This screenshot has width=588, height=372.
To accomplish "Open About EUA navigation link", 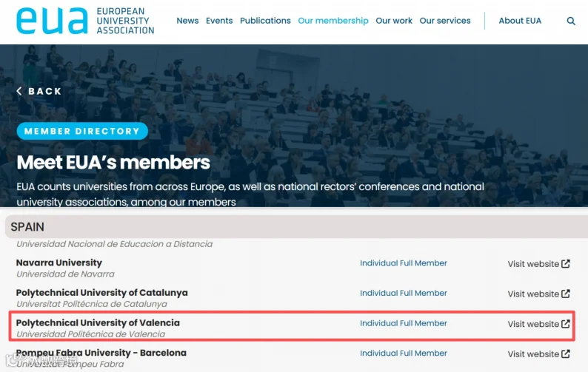I will [520, 21].
